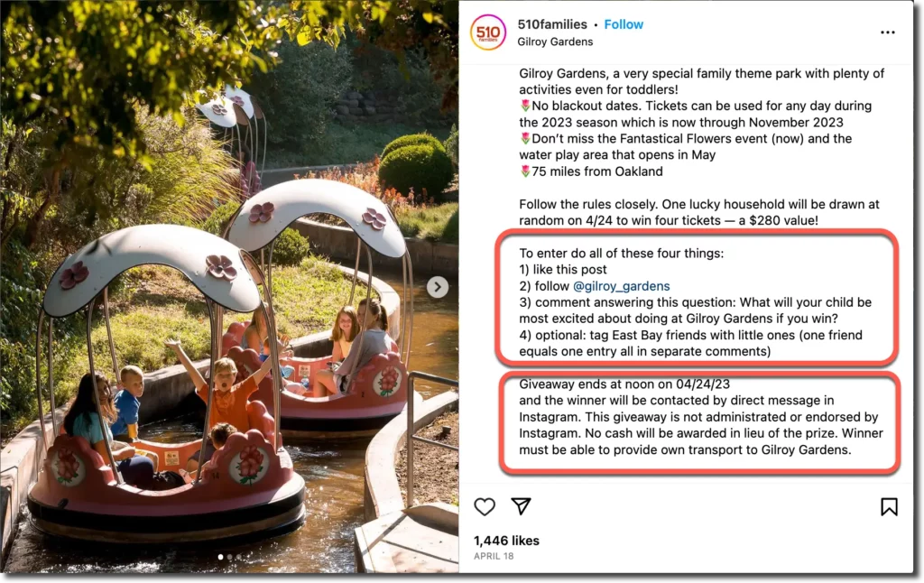Like the post with the heart icon
Screen dimensions: 924x583
pyautogui.click(x=485, y=507)
